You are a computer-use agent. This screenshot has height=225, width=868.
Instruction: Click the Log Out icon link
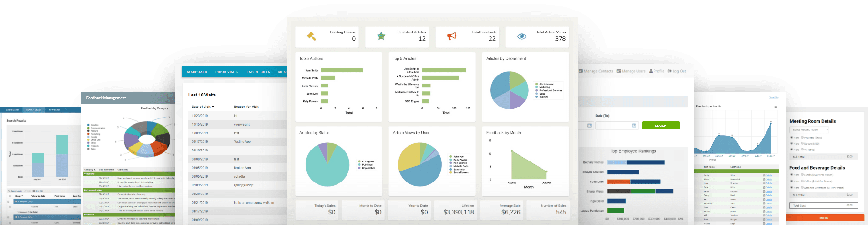coord(670,71)
